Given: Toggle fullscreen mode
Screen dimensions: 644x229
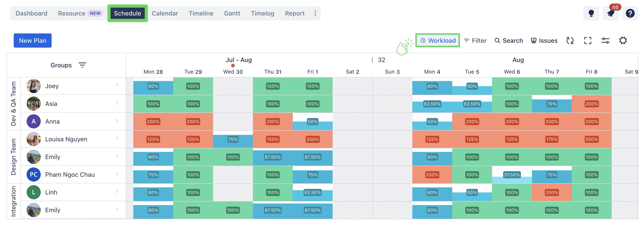Looking at the screenshot, I should tap(588, 41).
